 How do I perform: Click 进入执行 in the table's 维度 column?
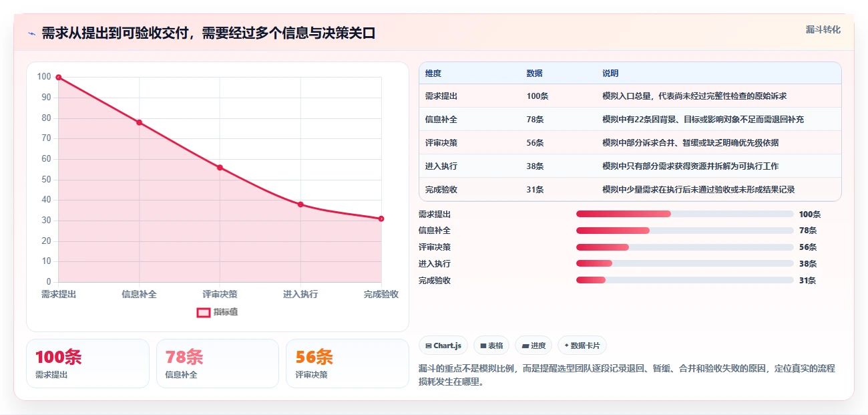(x=441, y=166)
